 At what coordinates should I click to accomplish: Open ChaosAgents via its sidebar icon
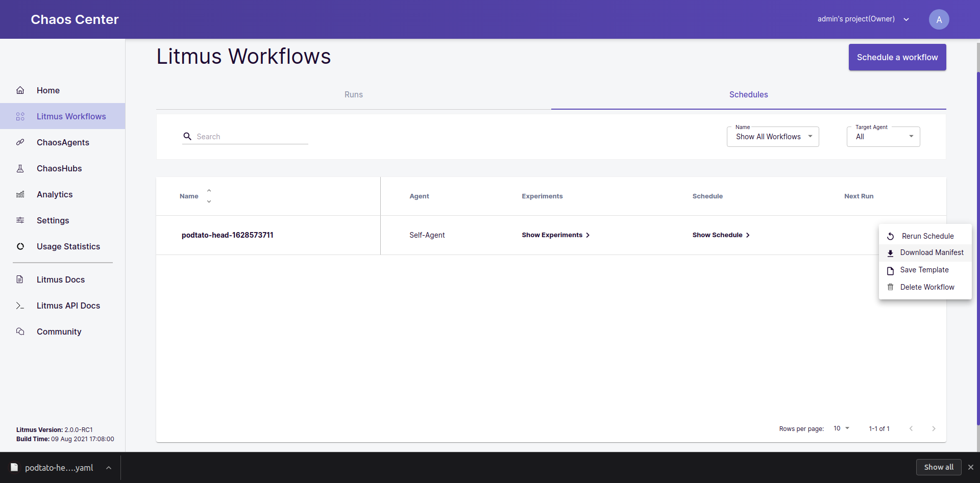pyautogui.click(x=20, y=142)
